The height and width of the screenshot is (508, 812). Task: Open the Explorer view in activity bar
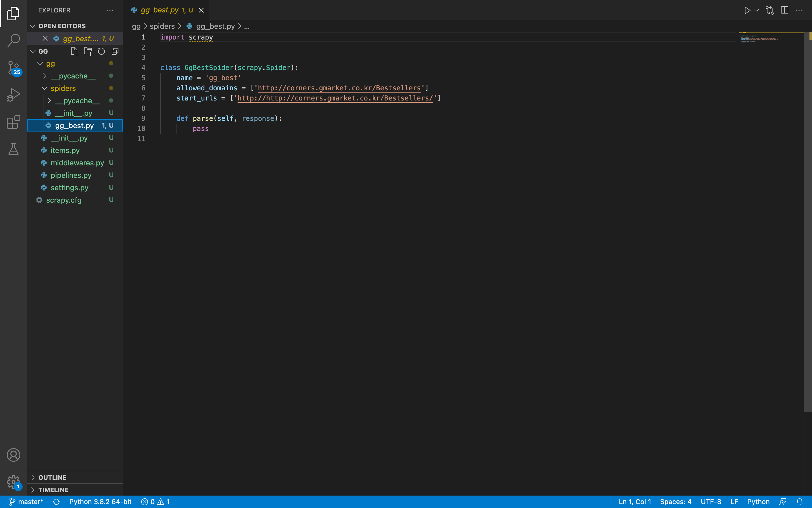tap(14, 14)
